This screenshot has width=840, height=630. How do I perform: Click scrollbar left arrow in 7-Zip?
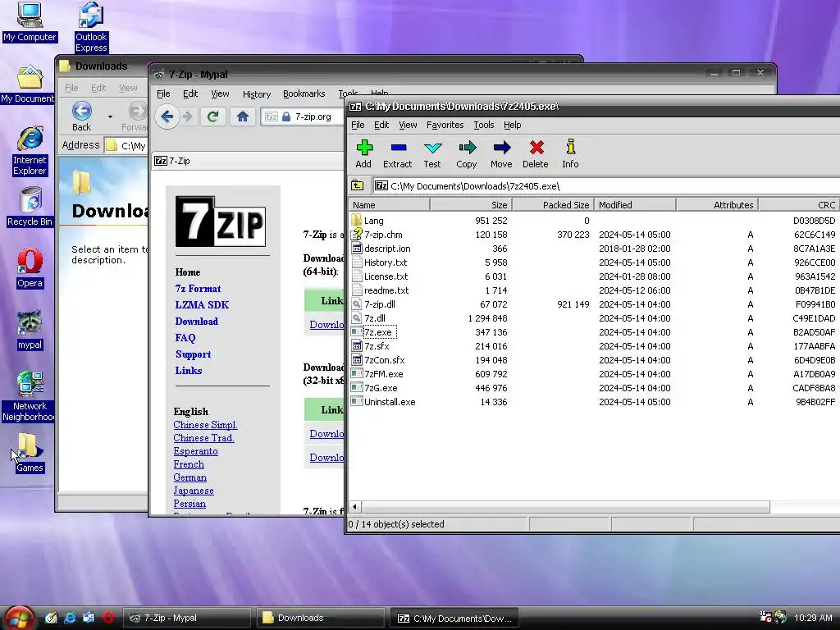(354, 507)
